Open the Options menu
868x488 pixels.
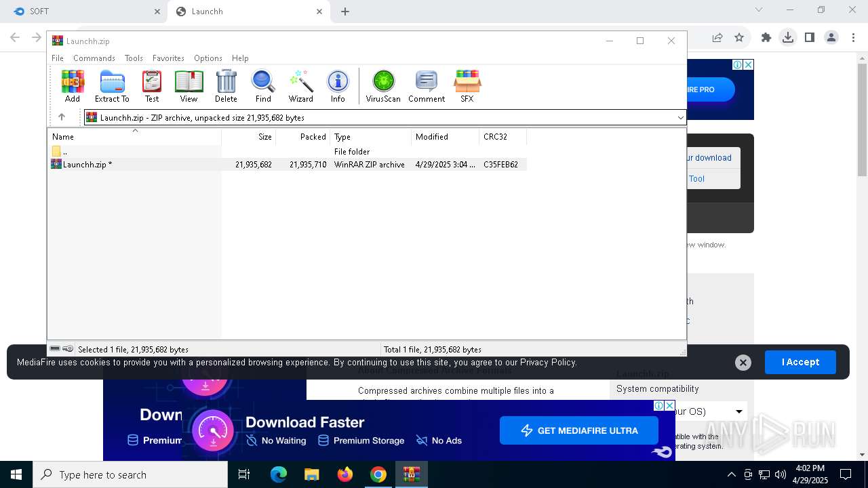208,58
